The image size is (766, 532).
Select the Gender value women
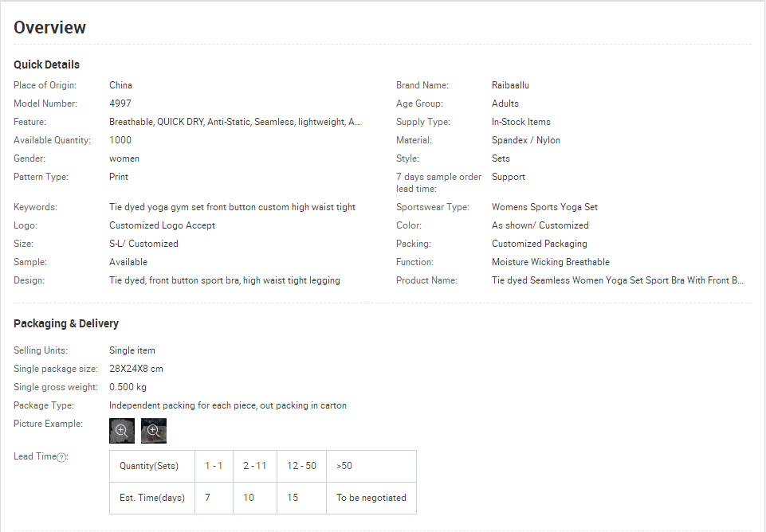click(x=124, y=158)
